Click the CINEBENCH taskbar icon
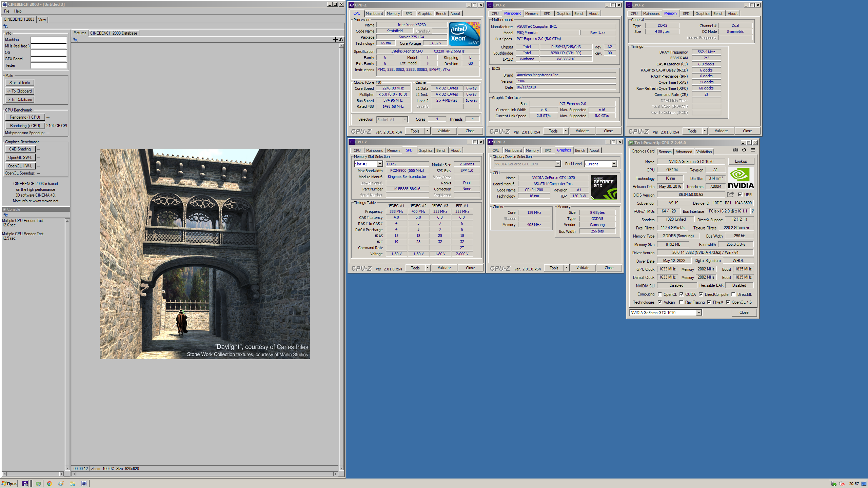The height and width of the screenshot is (488, 868). (x=84, y=484)
